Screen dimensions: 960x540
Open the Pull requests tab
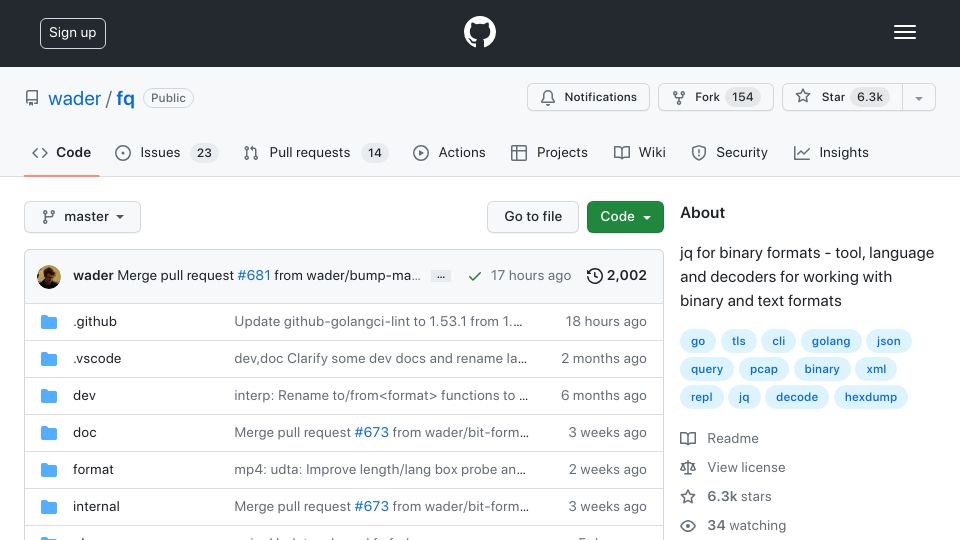tap(315, 152)
